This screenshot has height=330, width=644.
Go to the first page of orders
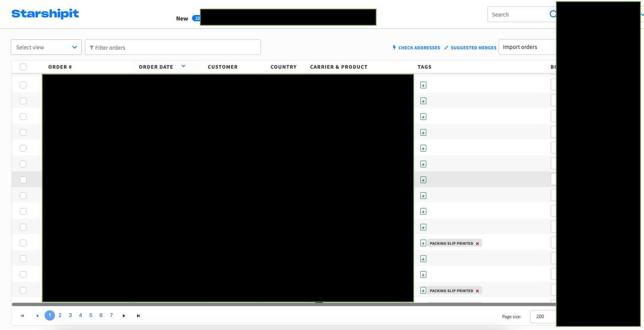(23, 316)
